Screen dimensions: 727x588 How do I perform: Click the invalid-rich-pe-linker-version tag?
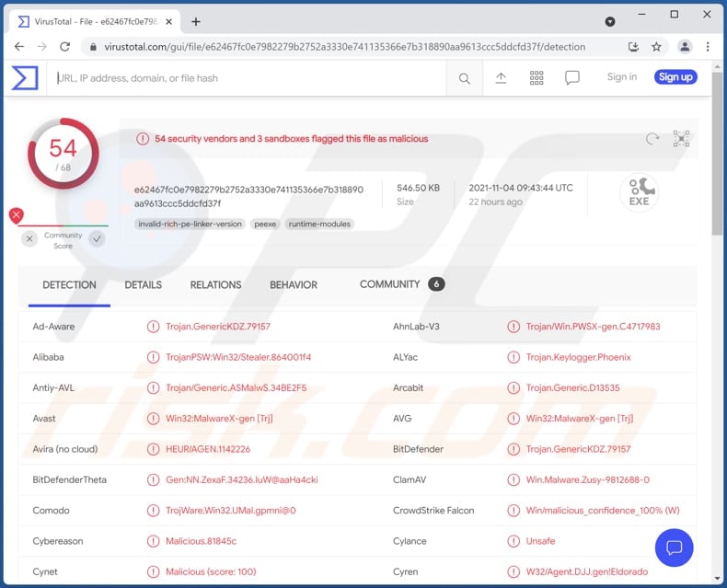(190, 224)
